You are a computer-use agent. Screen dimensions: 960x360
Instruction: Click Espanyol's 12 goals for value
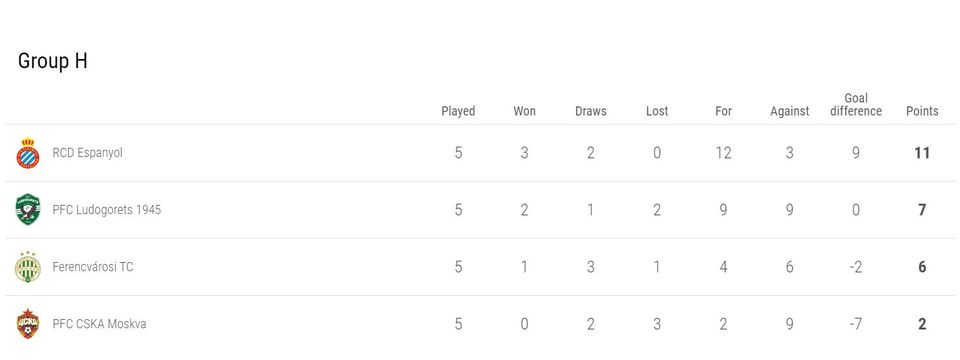(724, 153)
